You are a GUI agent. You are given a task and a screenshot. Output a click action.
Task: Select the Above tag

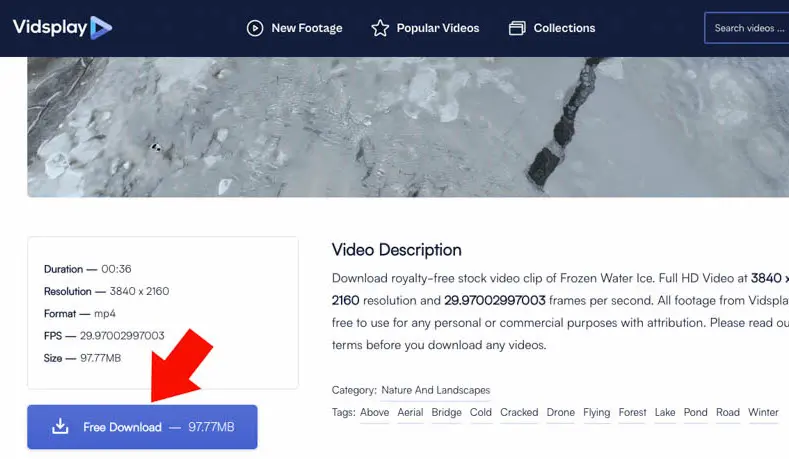[374, 412]
